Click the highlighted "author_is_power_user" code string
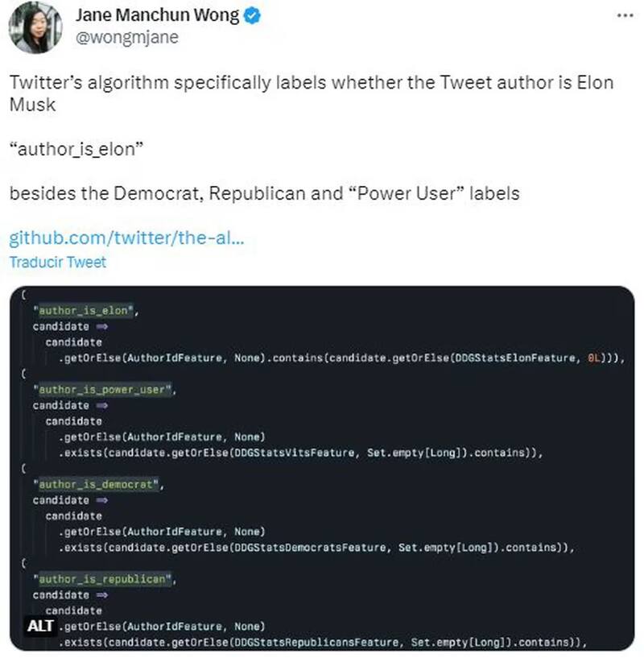The height and width of the screenshot is (662, 644). tap(102, 390)
